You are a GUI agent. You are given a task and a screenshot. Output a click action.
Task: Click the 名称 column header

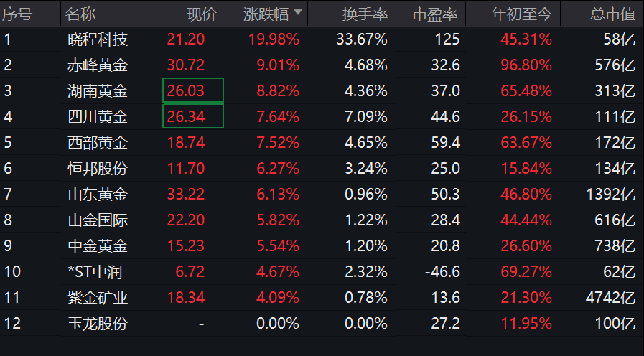(80, 14)
